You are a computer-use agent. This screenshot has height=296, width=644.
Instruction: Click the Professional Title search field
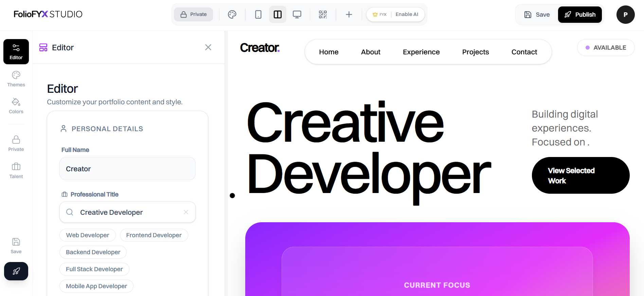(x=127, y=212)
